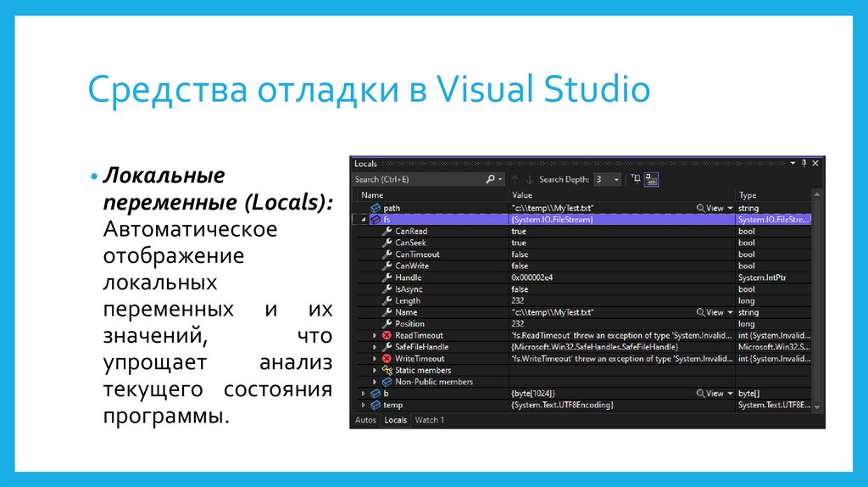The image size is (868, 487).
Task: Click the {byte[1024]} value cell
Action: pyautogui.click(x=621, y=394)
